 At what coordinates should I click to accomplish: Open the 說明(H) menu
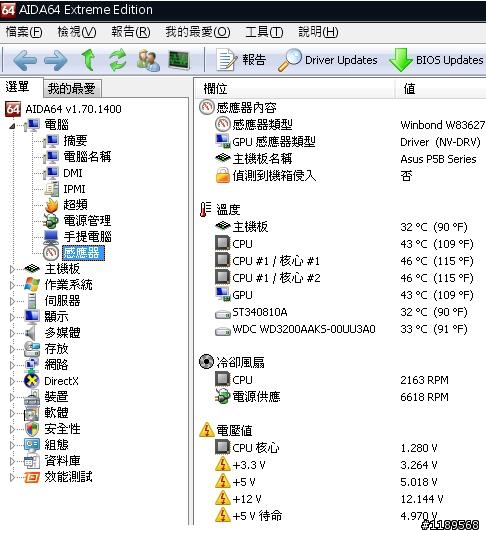318,32
